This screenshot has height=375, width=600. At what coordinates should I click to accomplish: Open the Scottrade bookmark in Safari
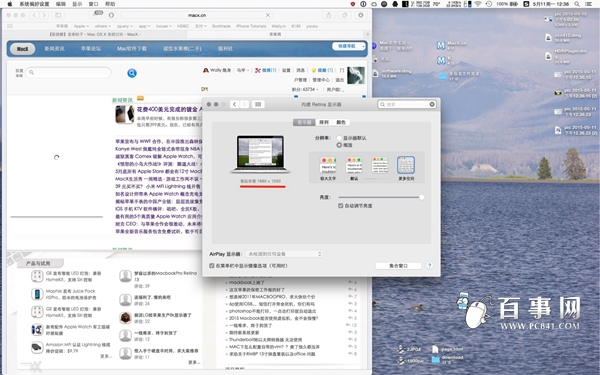click(221, 26)
